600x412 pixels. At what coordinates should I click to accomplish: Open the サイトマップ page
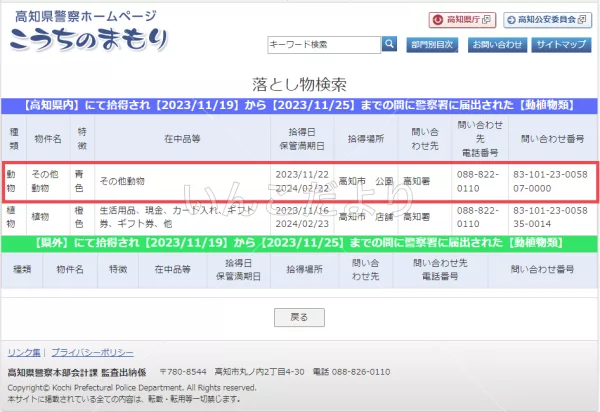(560, 45)
